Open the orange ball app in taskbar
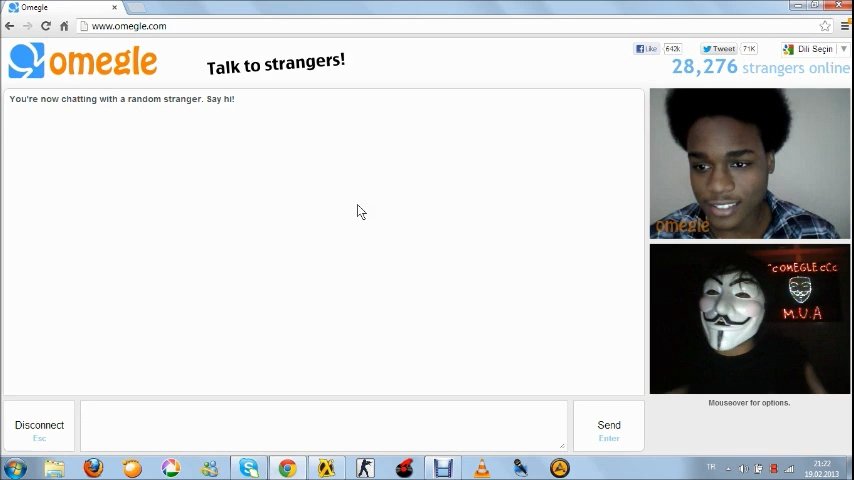Image resolution: width=854 pixels, height=480 pixels. click(x=132, y=468)
